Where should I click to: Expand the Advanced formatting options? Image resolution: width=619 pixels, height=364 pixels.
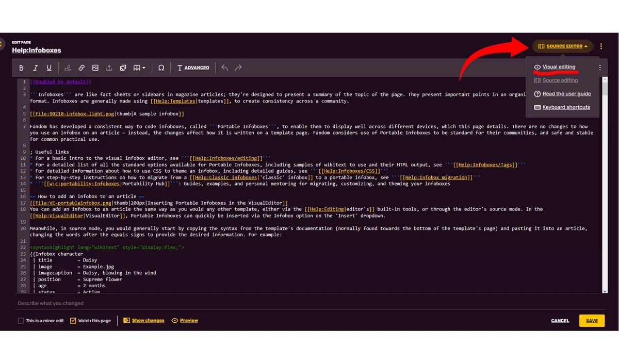pos(193,68)
